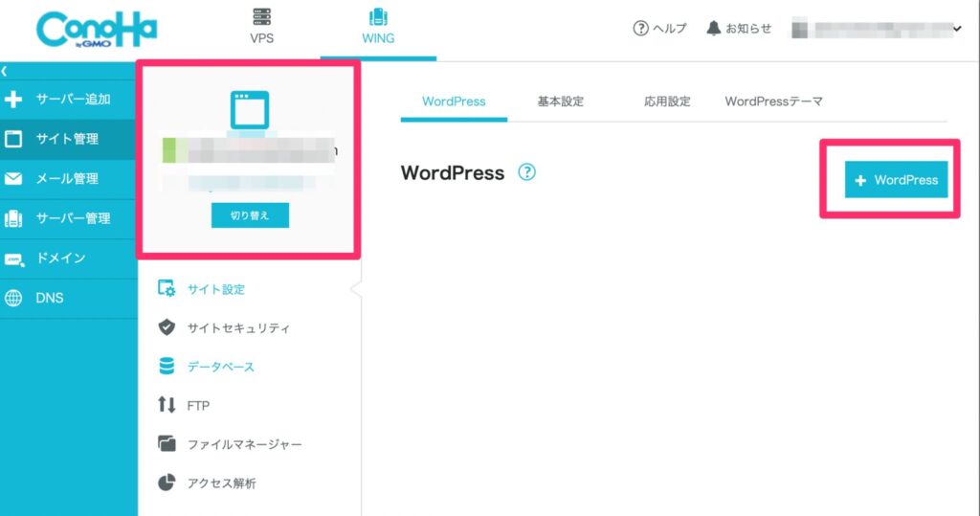This screenshot has height=516, width=980.
Task: Switch to the 応用設定 tab
Action: pyautogui.click(x=667, y=101)
